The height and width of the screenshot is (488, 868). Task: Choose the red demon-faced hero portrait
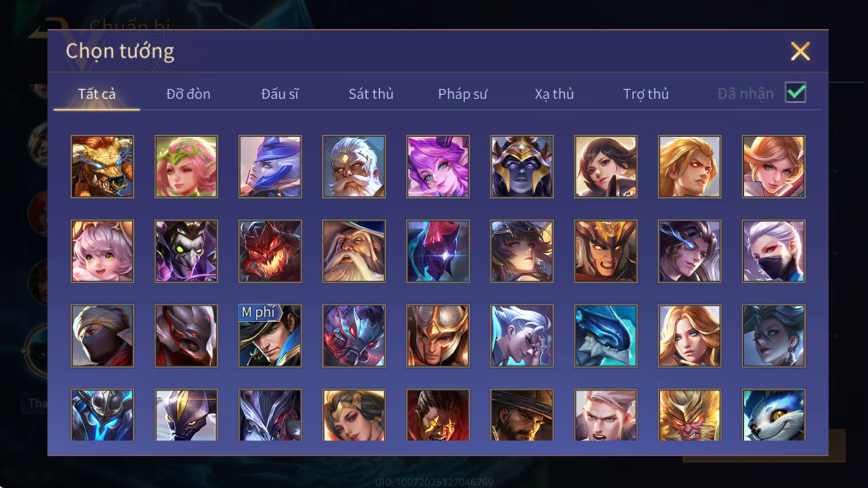coord(270,251)
